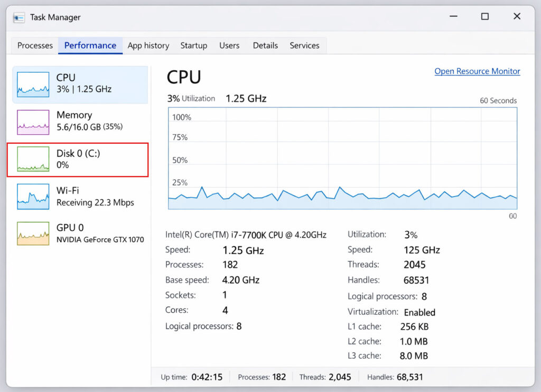Maximize the Task Manager window
Viewport: 541px width, 392px height.
(x=484, y=17)
